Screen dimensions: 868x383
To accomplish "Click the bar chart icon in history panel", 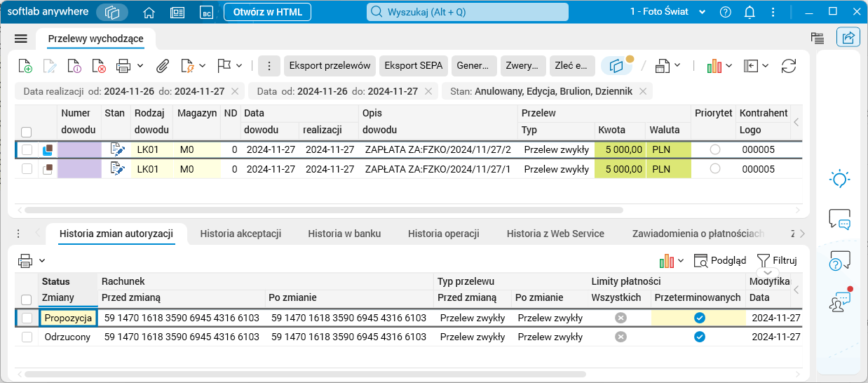I will click(667, 261).
